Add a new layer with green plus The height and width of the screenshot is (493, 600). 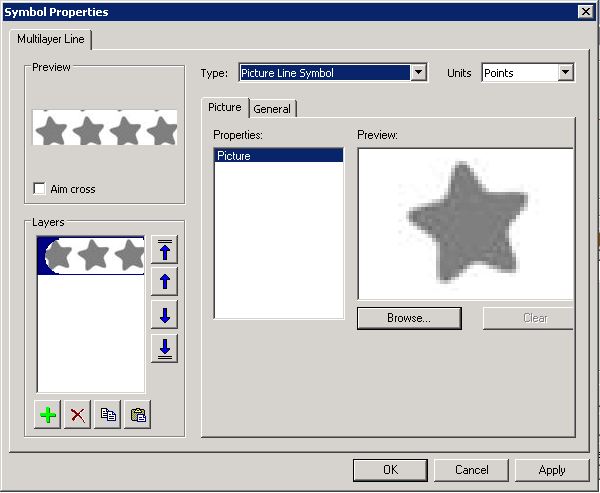click(47, 415)
